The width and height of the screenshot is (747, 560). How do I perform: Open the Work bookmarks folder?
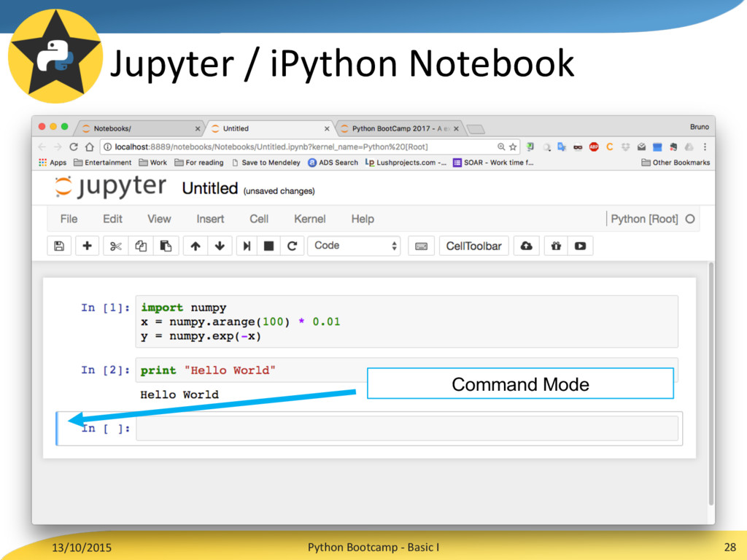tap(153, 163)
